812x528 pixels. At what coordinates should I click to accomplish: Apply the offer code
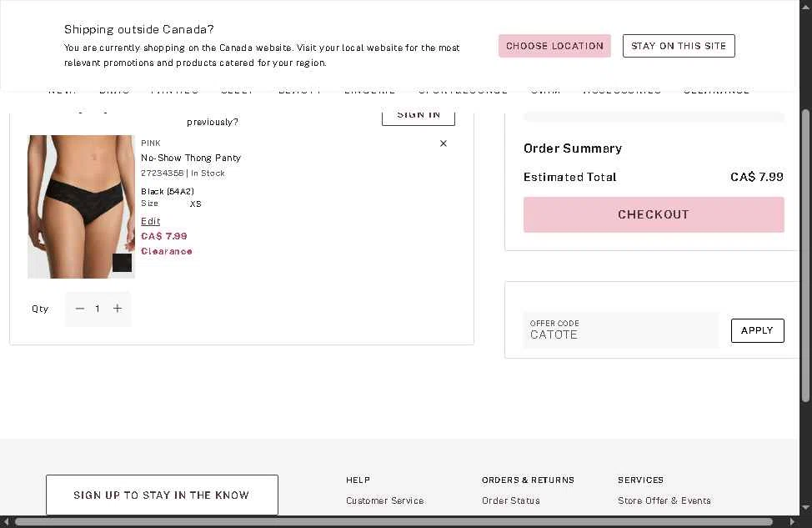(758, 330)
